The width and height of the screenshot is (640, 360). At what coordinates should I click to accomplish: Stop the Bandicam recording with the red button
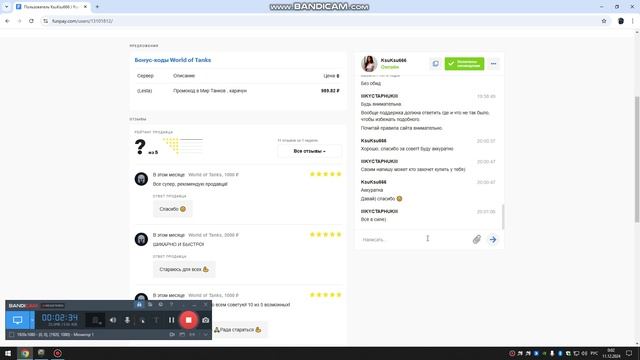(189, 320)
